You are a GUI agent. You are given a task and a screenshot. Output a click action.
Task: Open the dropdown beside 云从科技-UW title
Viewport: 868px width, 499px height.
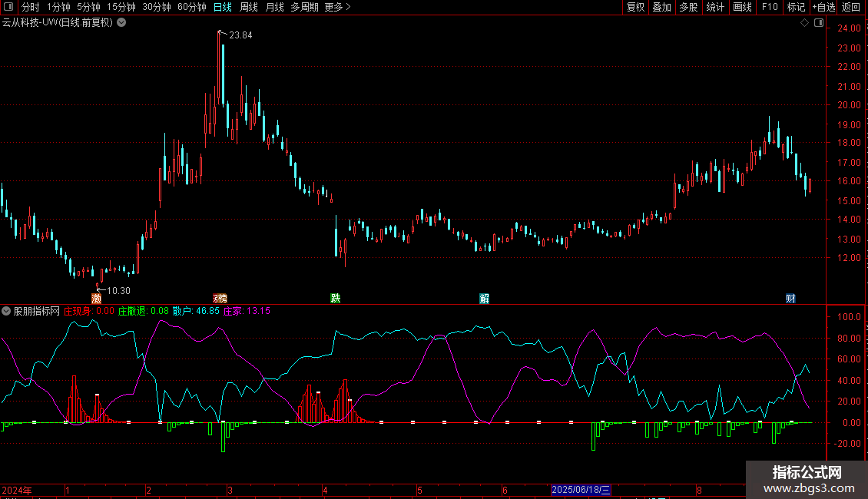coord(121,23)
